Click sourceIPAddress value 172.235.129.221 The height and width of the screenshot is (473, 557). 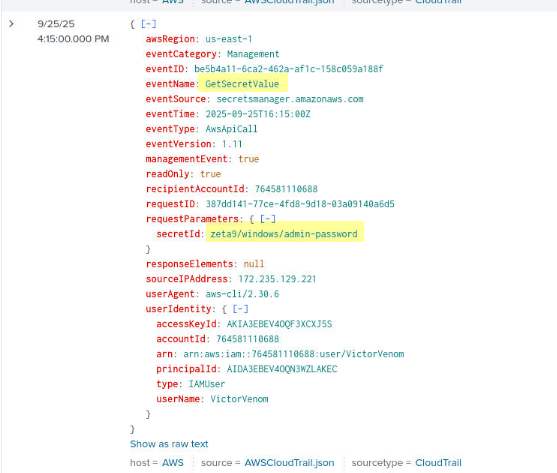pyautogui.click(x=277, y=279)
